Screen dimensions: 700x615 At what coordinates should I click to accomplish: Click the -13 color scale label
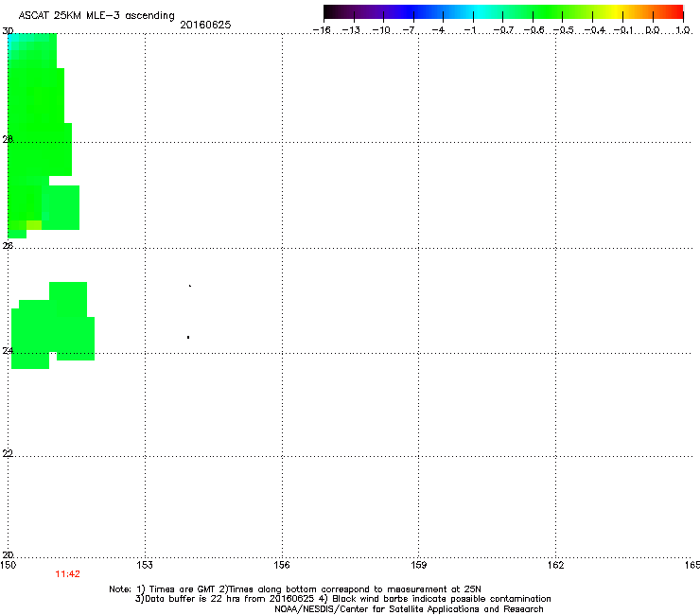(351, 30)
